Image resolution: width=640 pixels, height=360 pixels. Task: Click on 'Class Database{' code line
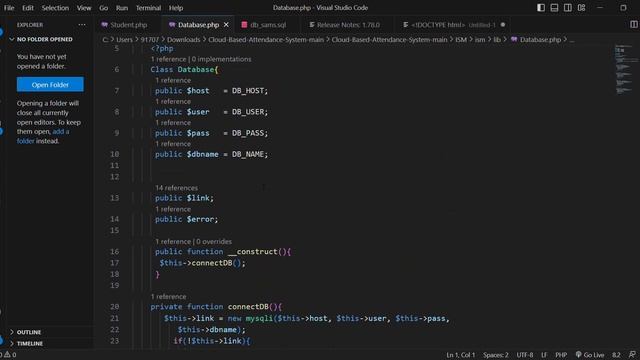point(184,70)
